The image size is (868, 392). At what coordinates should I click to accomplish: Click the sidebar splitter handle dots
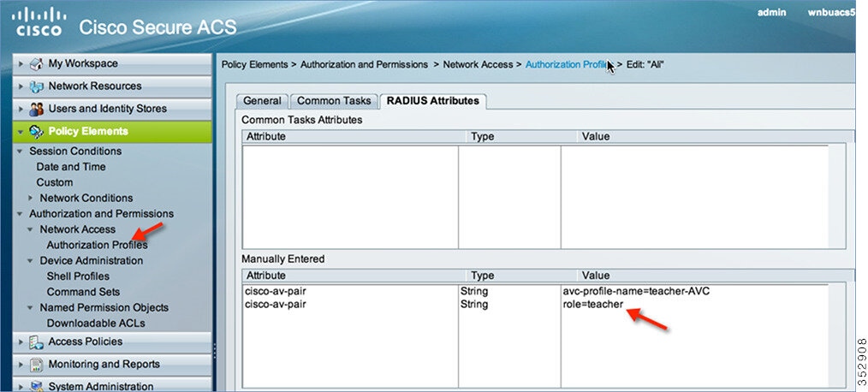click(x=214, y=351)
